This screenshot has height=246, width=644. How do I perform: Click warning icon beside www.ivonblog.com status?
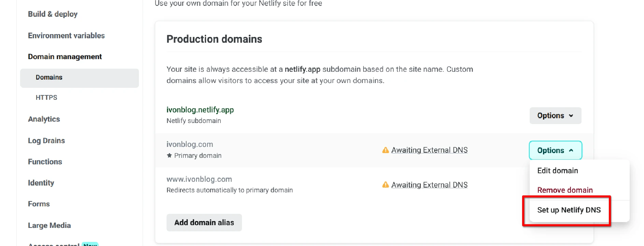tap(385, 185)
